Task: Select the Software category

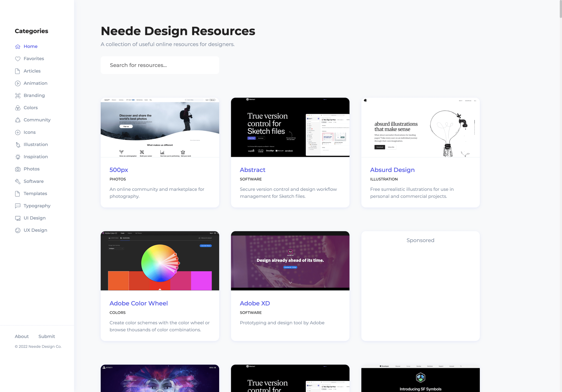Action: (x=33, y=181)
